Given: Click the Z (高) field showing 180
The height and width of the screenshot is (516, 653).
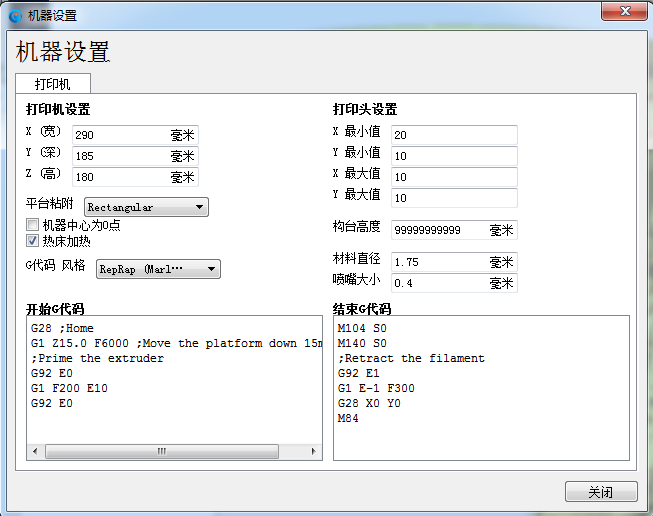Looking at the screenshot, I should coord(120,177).
